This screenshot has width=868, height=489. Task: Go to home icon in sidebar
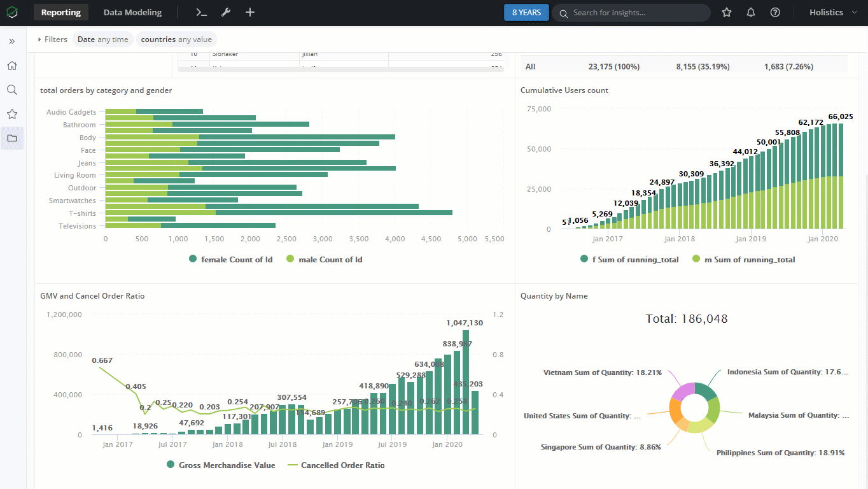(x=12, y=66)
